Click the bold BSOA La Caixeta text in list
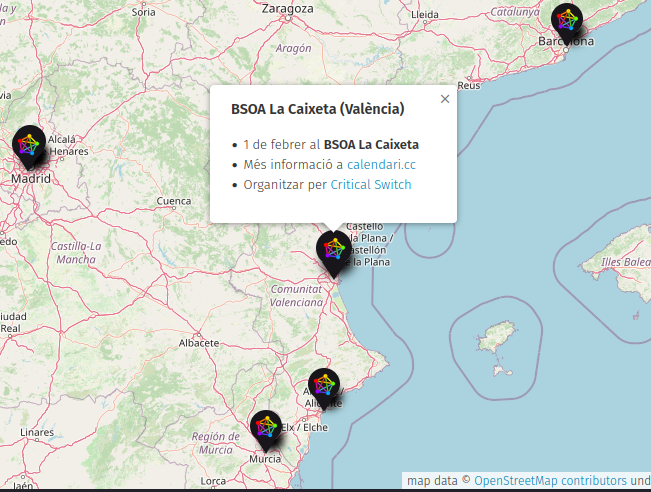This screenshot has width=651, height=492. pyautogui.click(x=371, y=145)
